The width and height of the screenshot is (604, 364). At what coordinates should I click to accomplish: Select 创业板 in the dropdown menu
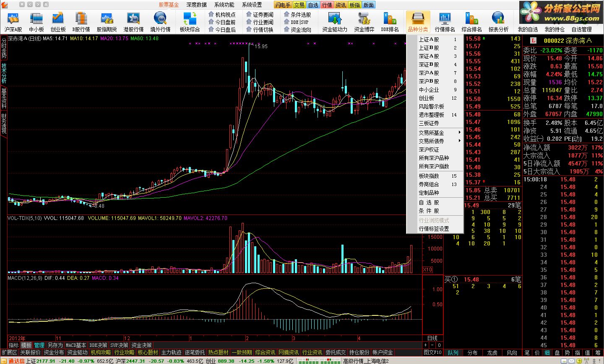coord(435,98)
